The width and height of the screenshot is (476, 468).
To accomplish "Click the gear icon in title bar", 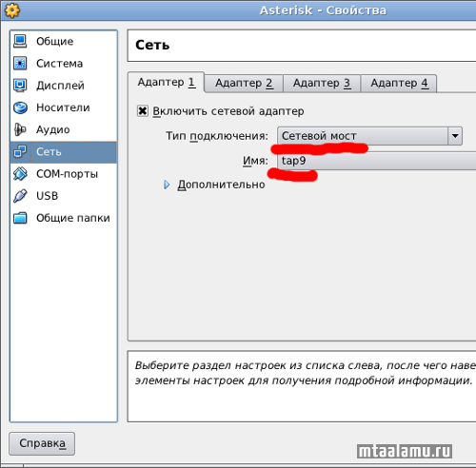I will click(x=12, y=10).
